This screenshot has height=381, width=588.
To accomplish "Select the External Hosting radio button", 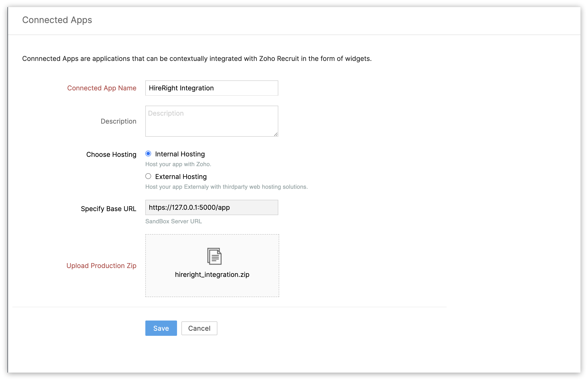I will coord(148,176).
